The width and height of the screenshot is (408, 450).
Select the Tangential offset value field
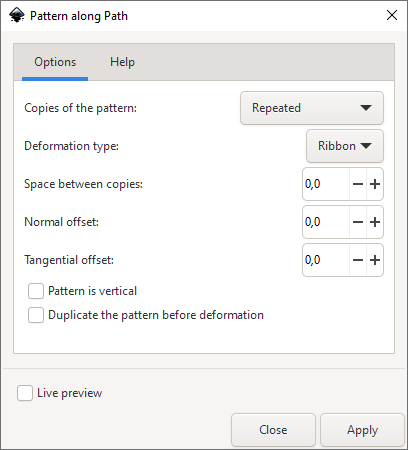point(326,260)
